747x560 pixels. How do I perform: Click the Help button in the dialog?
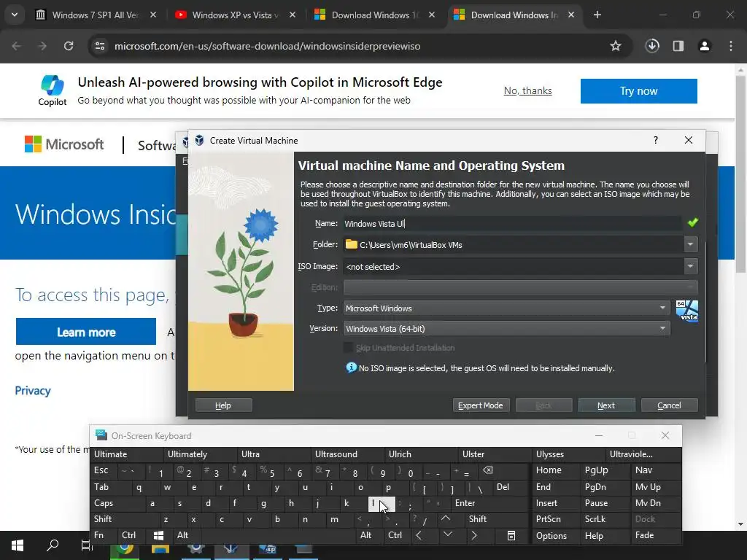pyautogui.click(x=223, y=405)
